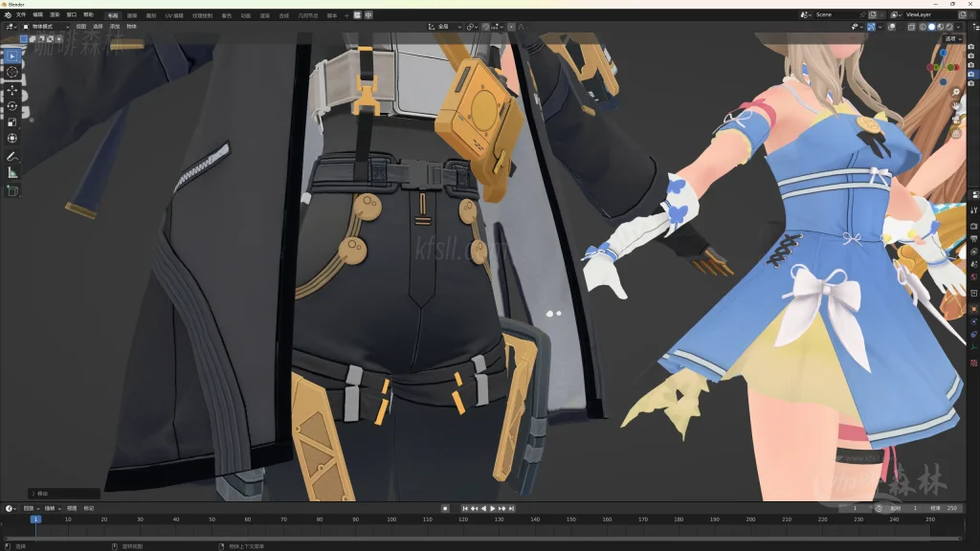980x551 pixels.
Task: Toggle preview range clock in timeline
Action: 879,509
